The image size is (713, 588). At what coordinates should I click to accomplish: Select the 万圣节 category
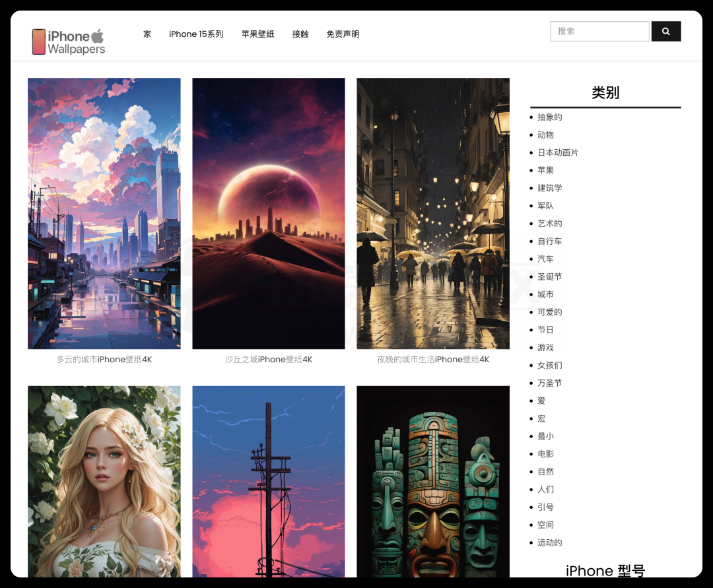[x=550, y=383]
